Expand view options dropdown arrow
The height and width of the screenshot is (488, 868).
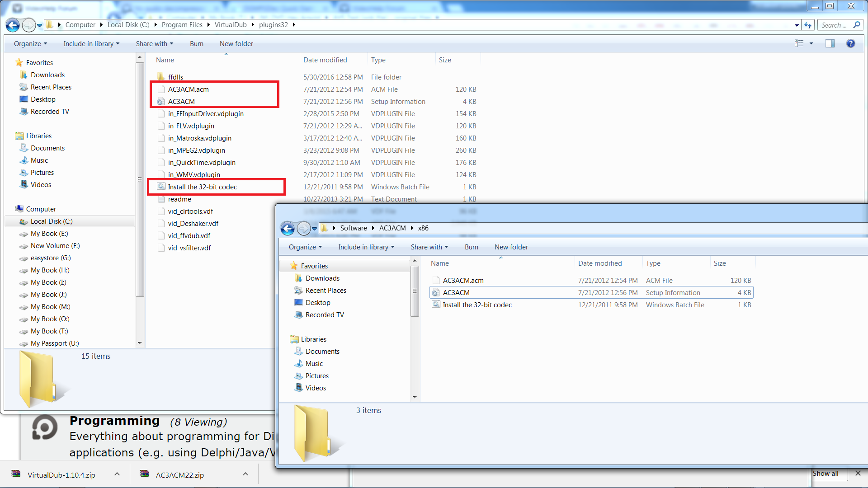[811, 43]
